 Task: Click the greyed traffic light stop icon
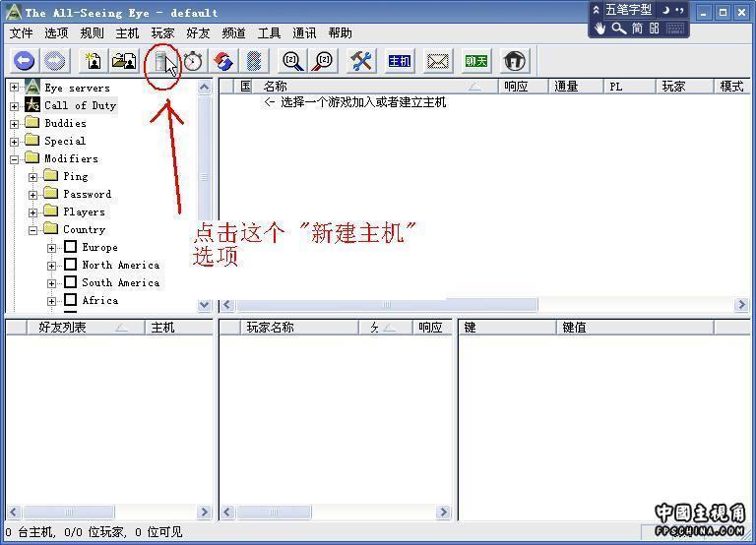tap(254, 61)
